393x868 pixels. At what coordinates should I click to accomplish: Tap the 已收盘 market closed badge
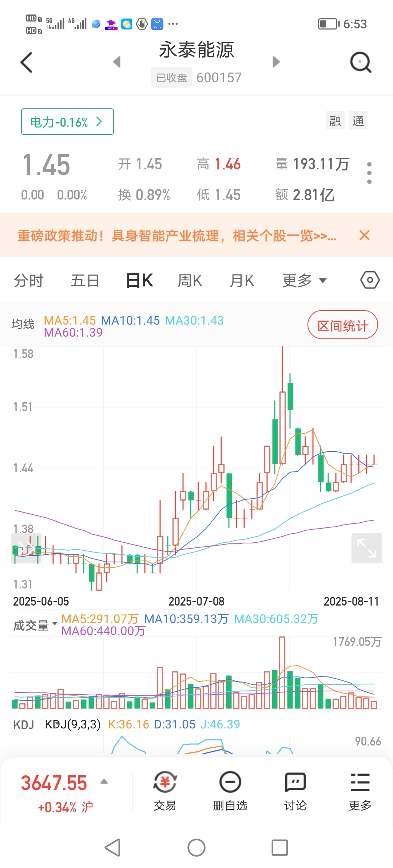171,77
